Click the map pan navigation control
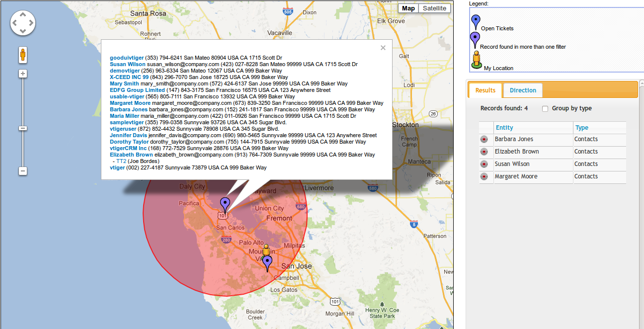 point(23,23)
